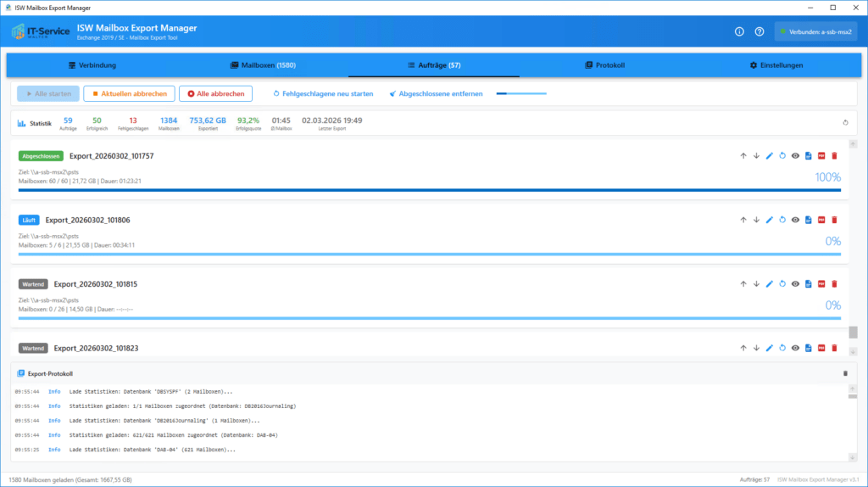
Task: Open the help question mark icon
Action: (x=759, y=31)
